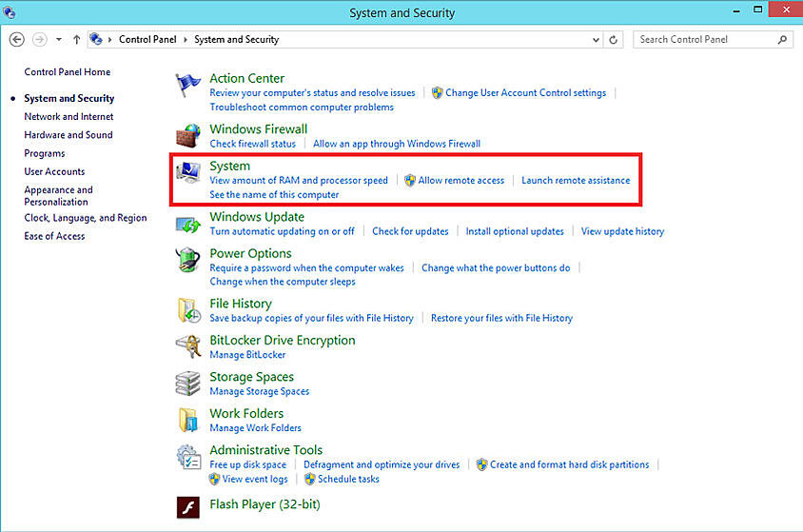Click Free up disk space link
Image resolution: width=803 pixels, height=532 pixels.
248,464
